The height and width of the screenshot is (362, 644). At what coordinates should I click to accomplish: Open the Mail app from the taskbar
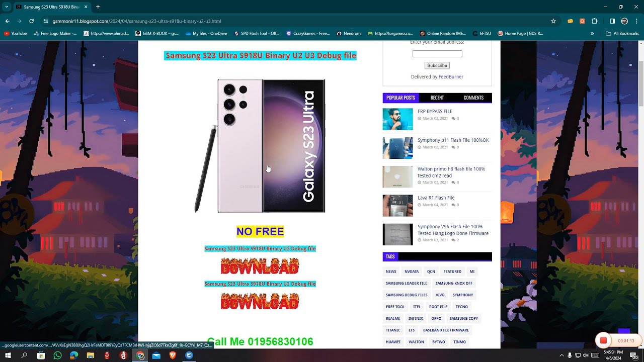(x=156, y=355)
